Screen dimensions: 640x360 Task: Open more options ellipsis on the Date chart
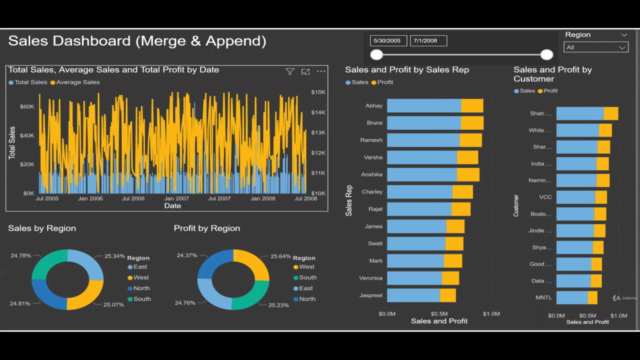coord(321,72)
